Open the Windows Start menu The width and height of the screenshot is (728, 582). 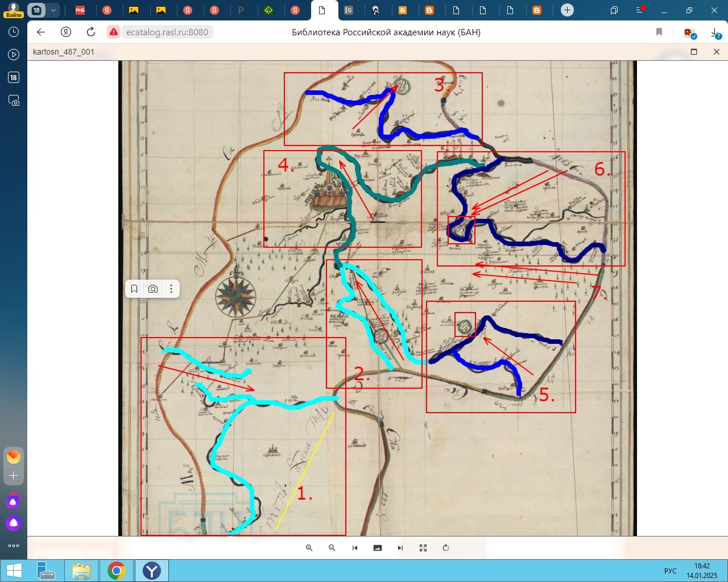pyautogui.click(x=14, y=571)
